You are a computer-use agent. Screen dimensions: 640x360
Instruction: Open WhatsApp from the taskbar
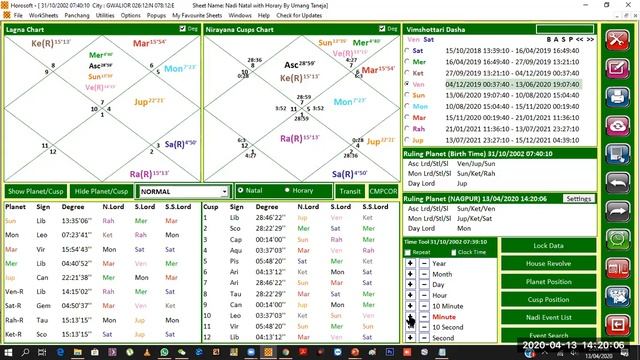pyautogui.click(x=164, y=352)
